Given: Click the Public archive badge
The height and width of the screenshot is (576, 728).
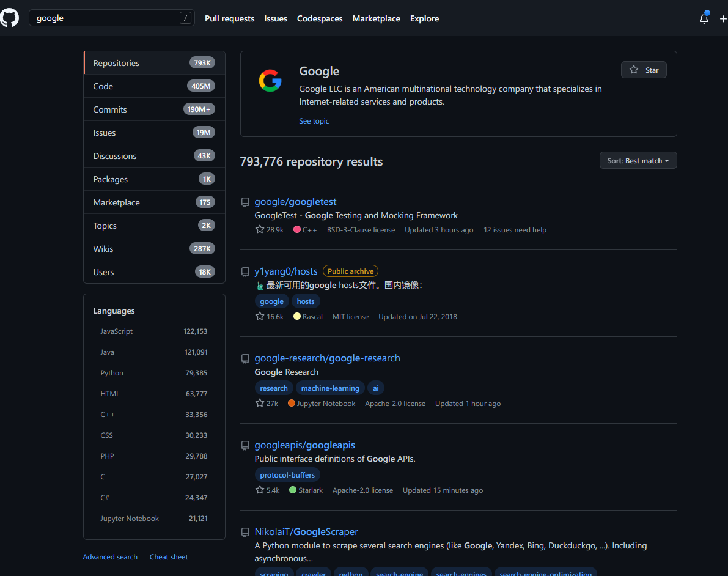Looking at the screenshot, I should click(x=350, y=271).
